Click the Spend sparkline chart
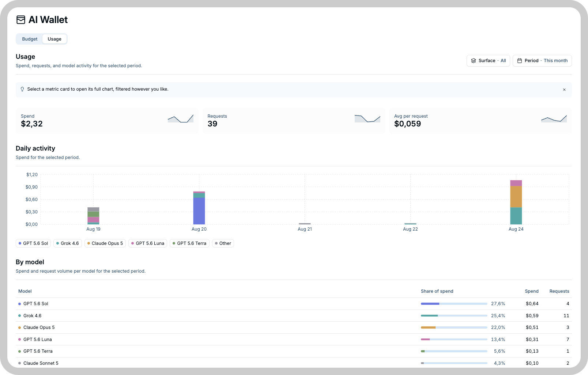 [x=181, y=118]
